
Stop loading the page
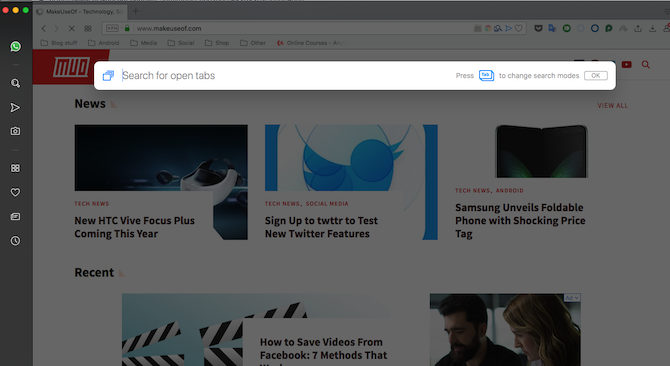[x=72, y=28]
